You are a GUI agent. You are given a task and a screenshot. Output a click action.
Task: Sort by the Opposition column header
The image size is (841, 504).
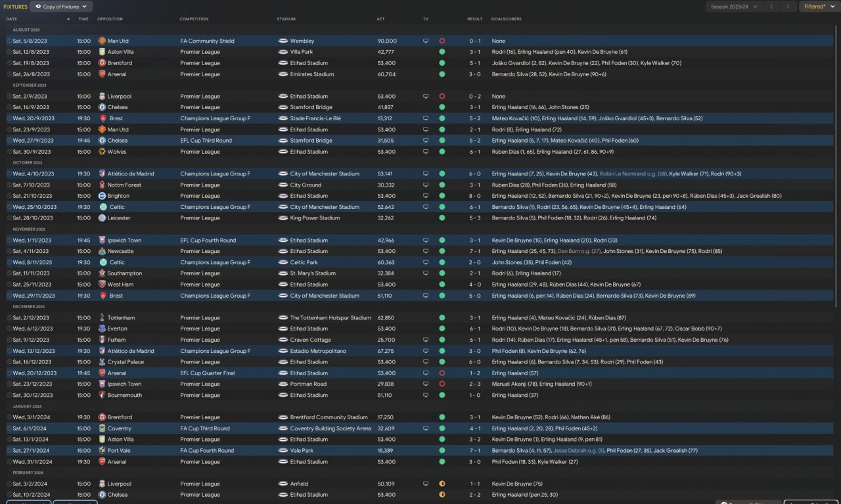110,19
